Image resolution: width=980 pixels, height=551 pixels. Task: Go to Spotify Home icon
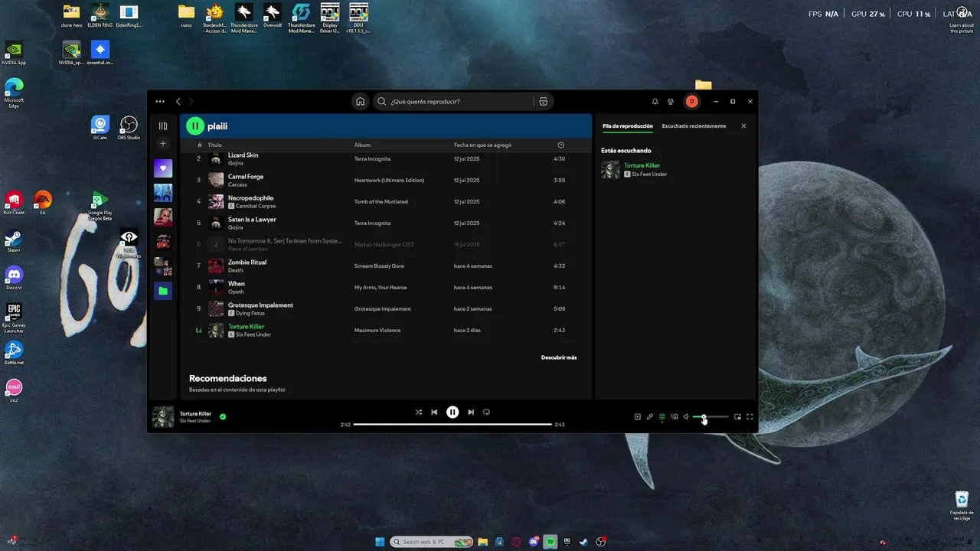pyautogui.click(x=360, y=101)
